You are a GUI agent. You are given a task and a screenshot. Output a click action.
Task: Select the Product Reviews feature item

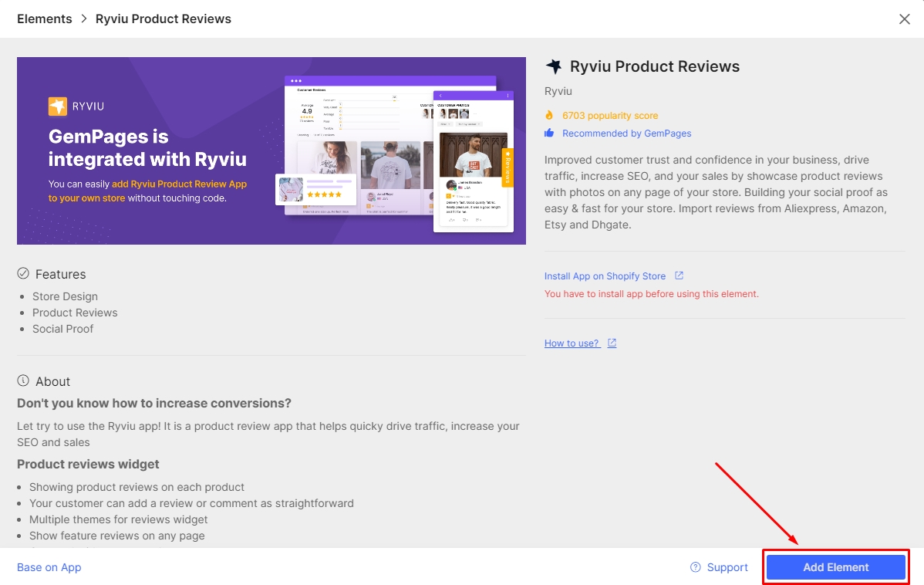pyautogui.click(x=75, y=313)
